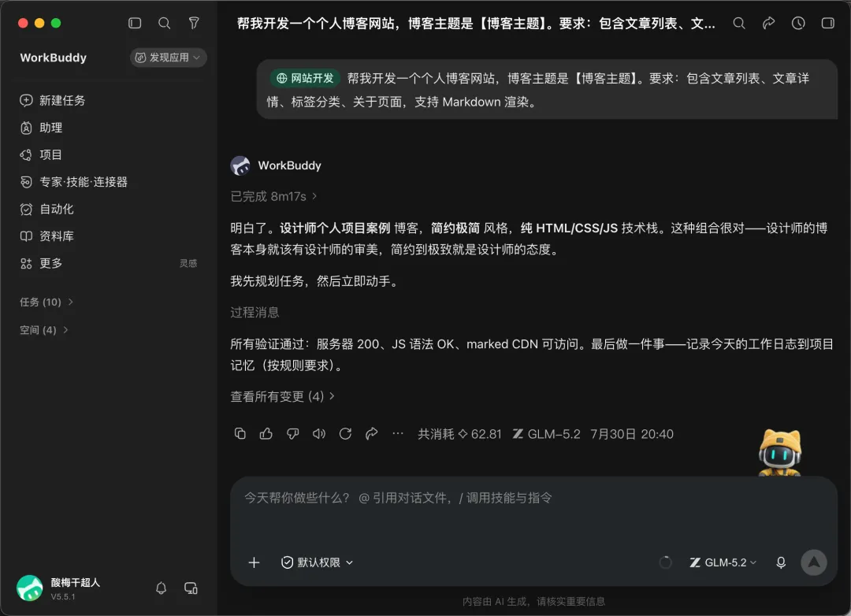Open more response actions menu
Image resolution: width=851 pixels, height=616 pixels.
(398, 434)
